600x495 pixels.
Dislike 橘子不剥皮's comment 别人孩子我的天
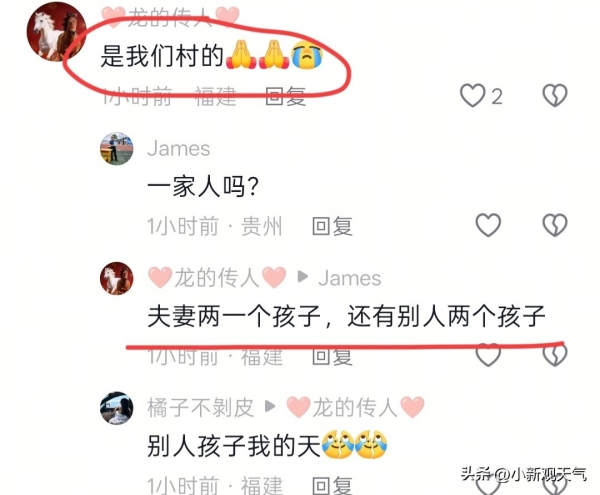[x=555, y=485]
